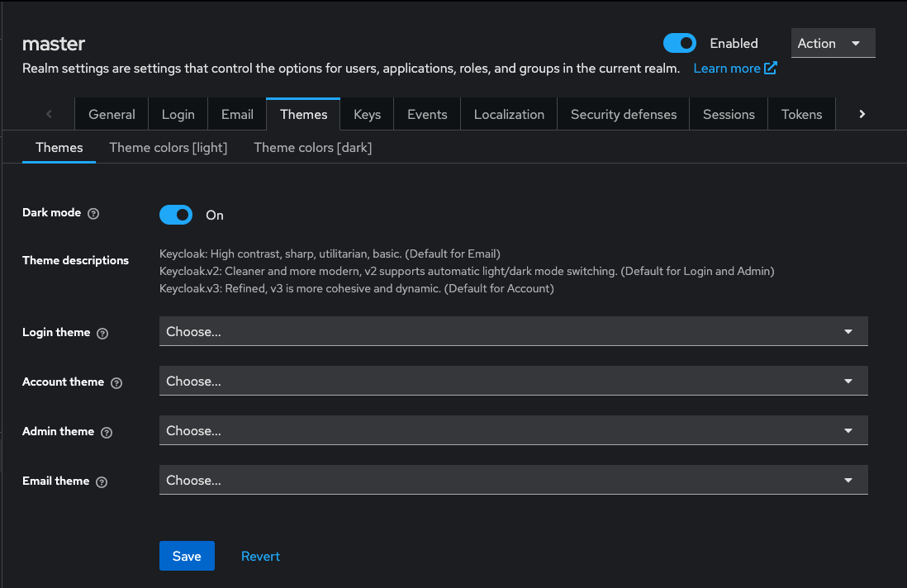Open the Action dropdown
This screenshot has width=907, height=588.
[x=833, y=43]
